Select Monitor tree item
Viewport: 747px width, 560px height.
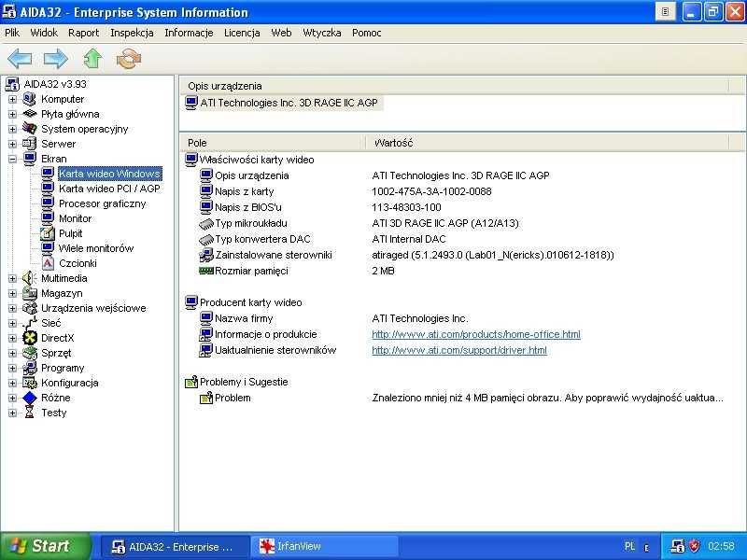click(x=75, y=218)
